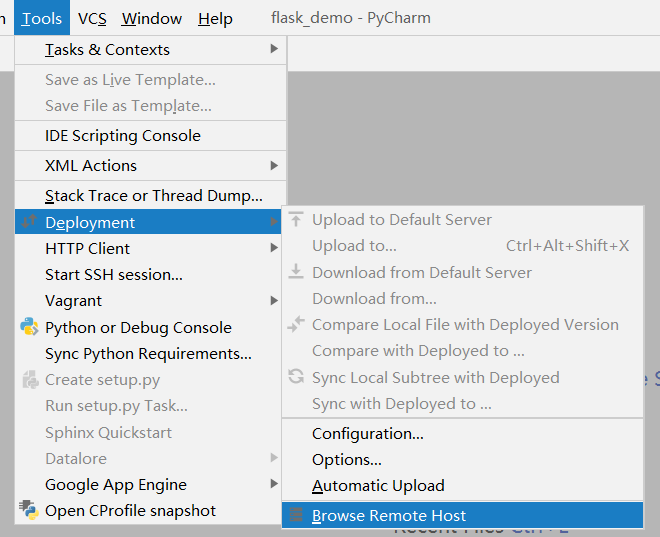Expand Vagrant submenu arrow
Image resolution: width=660 pixels, height=537 pixels.
click(274, 300)
